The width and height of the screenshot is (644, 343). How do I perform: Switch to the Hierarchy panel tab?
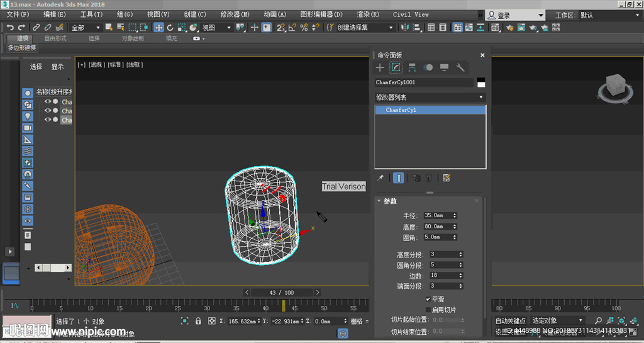coord(412,67)
